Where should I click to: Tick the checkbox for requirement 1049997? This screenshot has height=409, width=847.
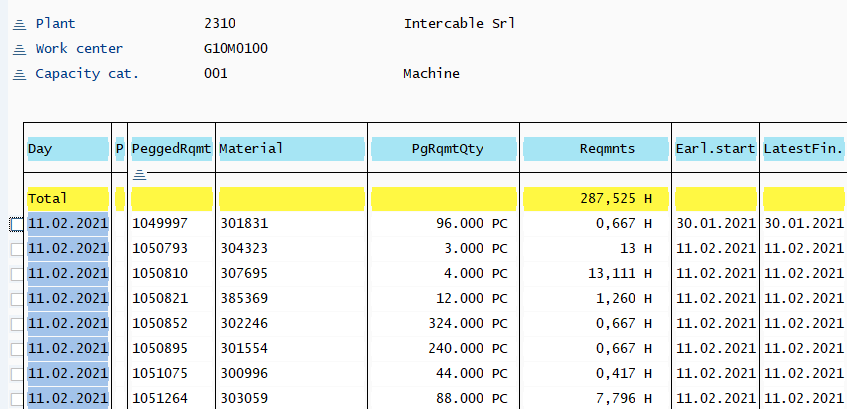coord(16,222)
